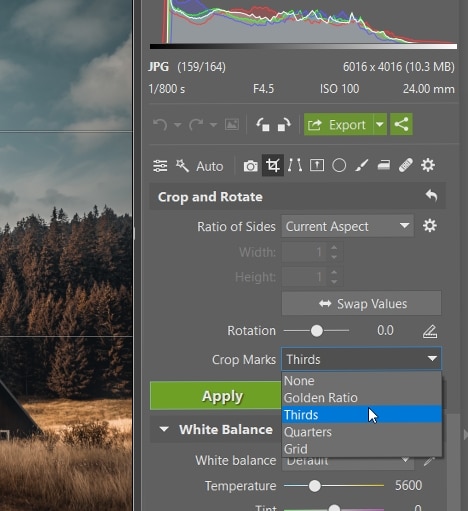Select the radial filter circle icon

[x=339, y=165]
